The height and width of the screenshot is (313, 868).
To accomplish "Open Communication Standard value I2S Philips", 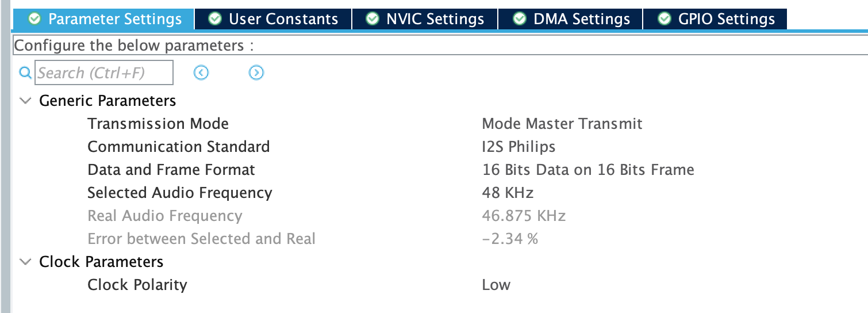I will point(519,147).
